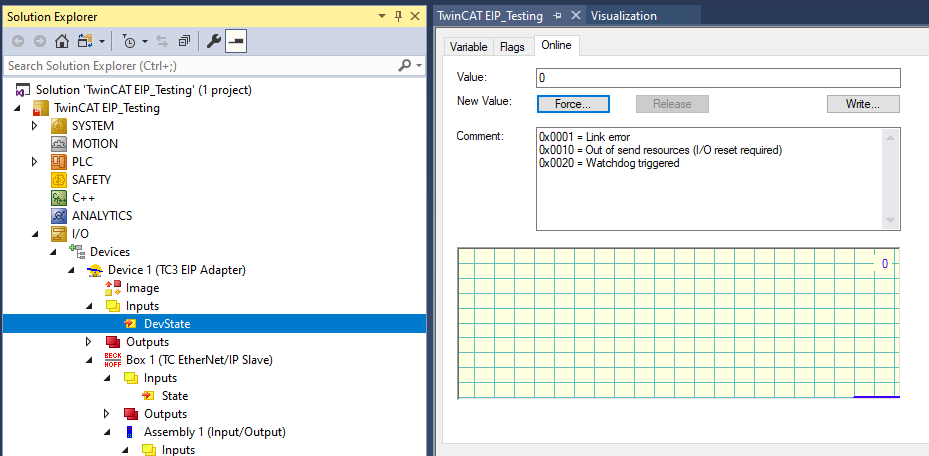Expand the PLC node
This screenshot has height=456, width=929.
tap(34, 162)
